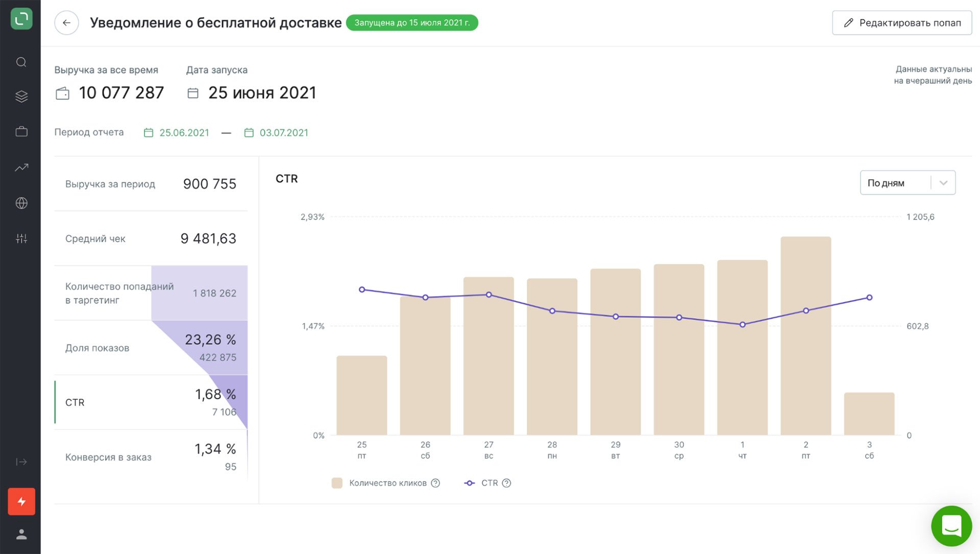This screenshot has height=554, width=980.
Task: Open the globe section in sidebar
Action: point(21,203)
